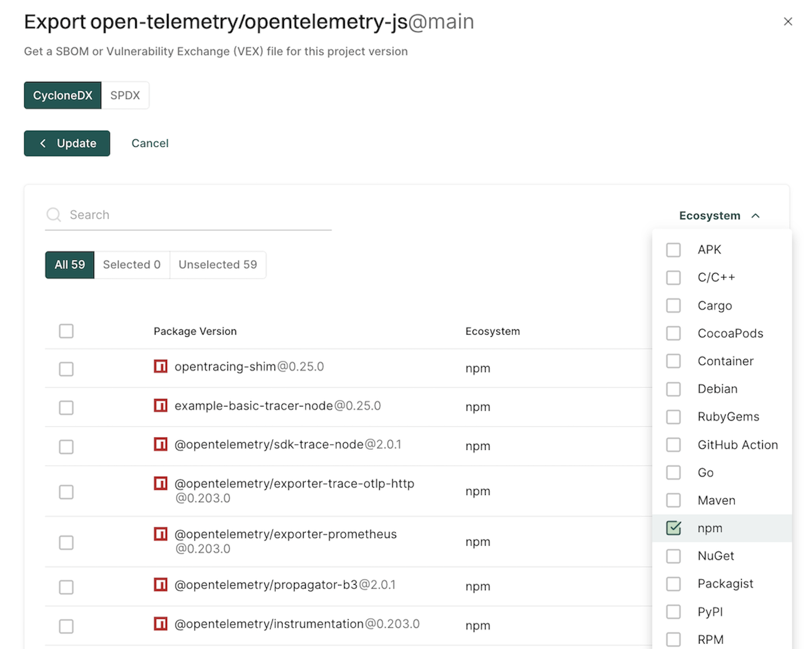Switch to the SPDX format tab
The height and width of the screenshot is (649, 812).
[125, 96]
